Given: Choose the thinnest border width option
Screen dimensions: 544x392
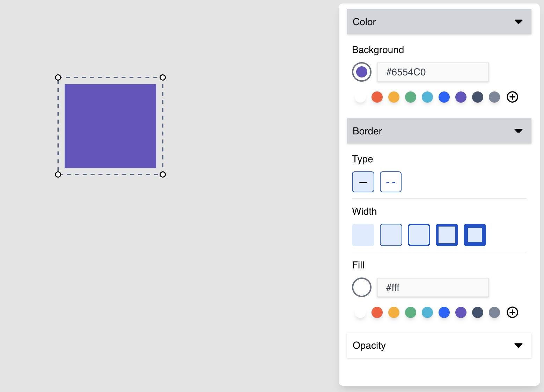Looking at the screenshot, I should [391, 235].
